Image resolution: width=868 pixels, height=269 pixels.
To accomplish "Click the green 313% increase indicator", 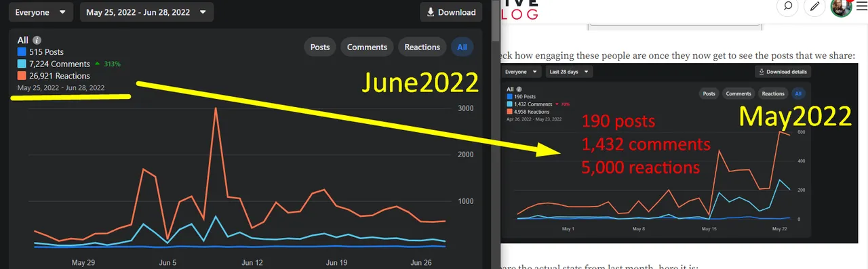I will (x=107, y=64).
